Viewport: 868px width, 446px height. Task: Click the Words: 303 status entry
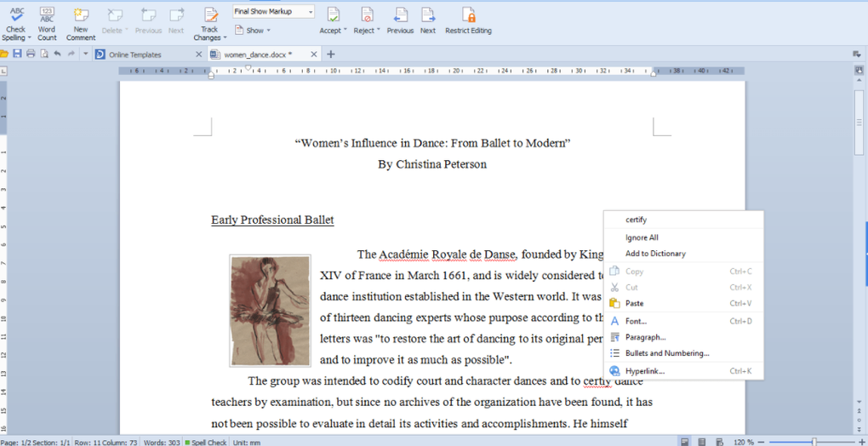[x=163, y=442]
